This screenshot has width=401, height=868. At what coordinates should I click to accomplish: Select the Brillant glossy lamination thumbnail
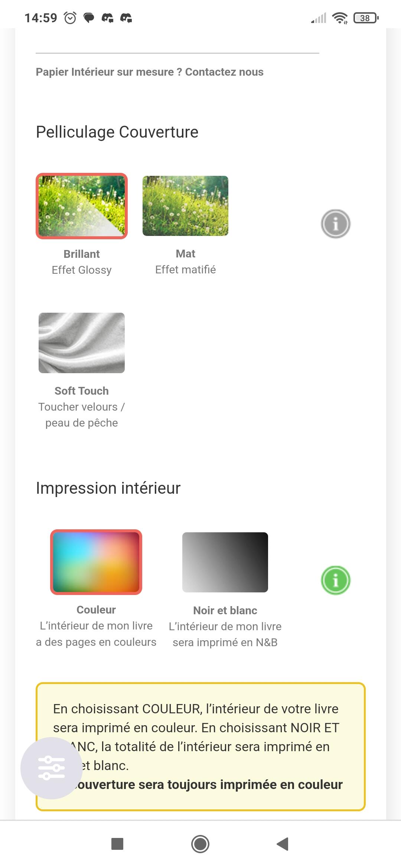tap(82, 206)
